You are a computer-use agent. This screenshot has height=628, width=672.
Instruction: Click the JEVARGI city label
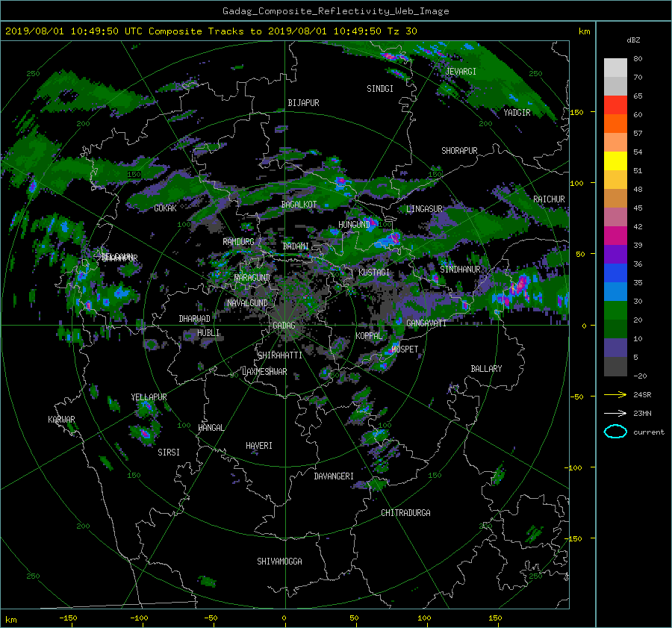tap(461, 72)
